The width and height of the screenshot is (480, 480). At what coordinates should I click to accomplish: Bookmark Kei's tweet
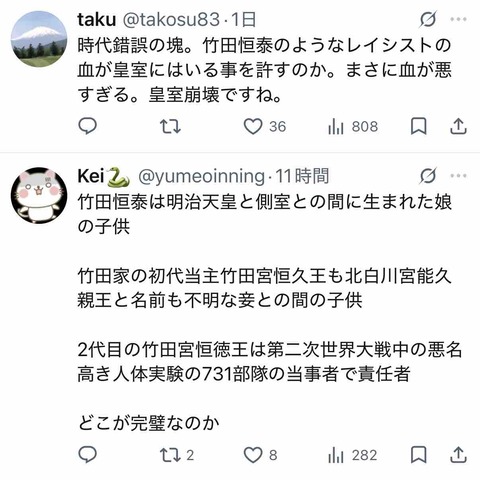(x=419, y=455)
